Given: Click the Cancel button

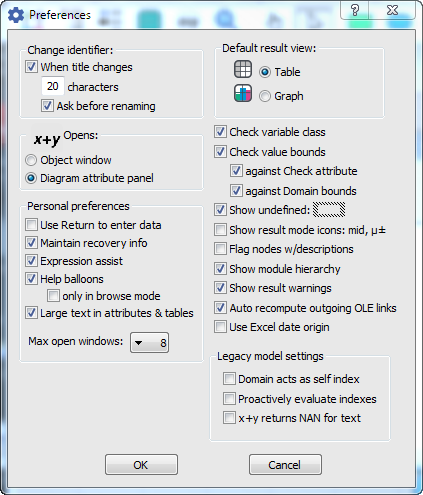Looking at the screenshot, I should (285, 465).
